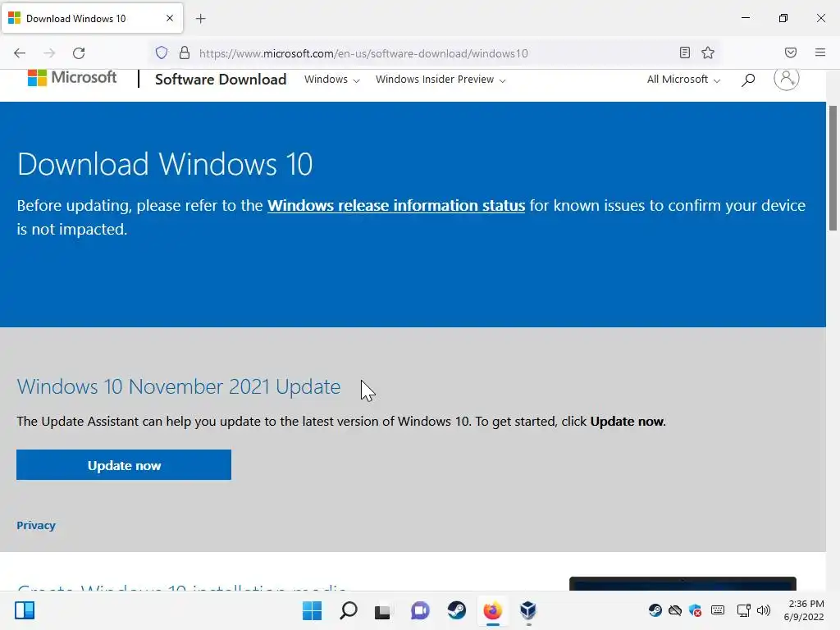Open Firefox application menu hamburger icon
Screen dimensions: 840x630
820,52
